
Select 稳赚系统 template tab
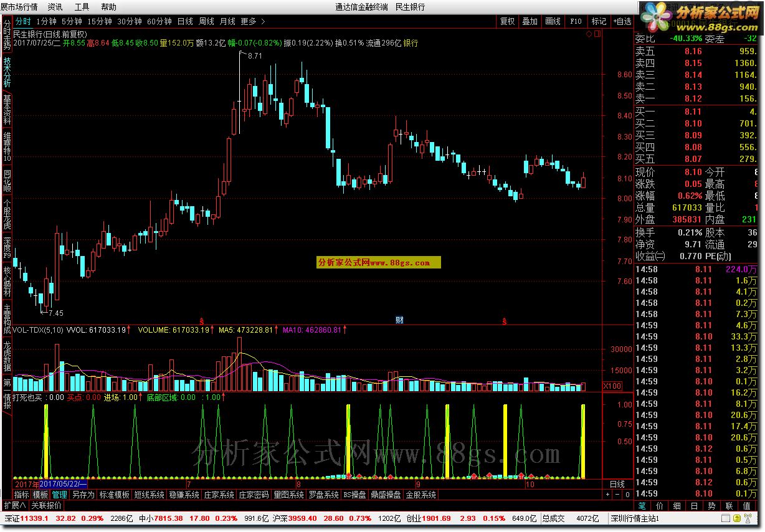tap(184, 495)
